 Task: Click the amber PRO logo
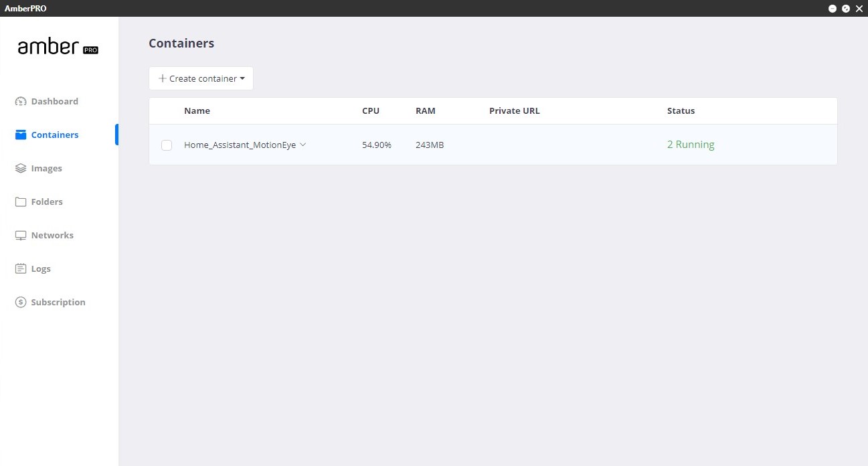tap(58, 47)
